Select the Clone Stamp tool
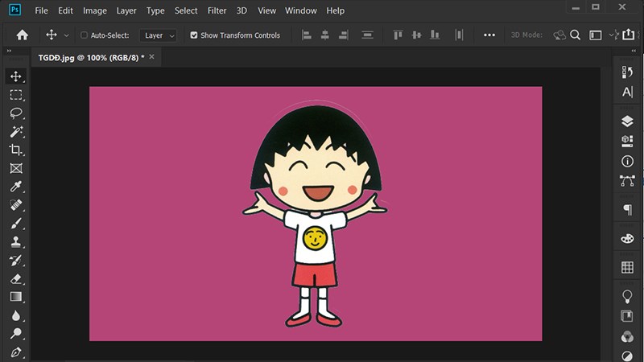 (15, 242)
